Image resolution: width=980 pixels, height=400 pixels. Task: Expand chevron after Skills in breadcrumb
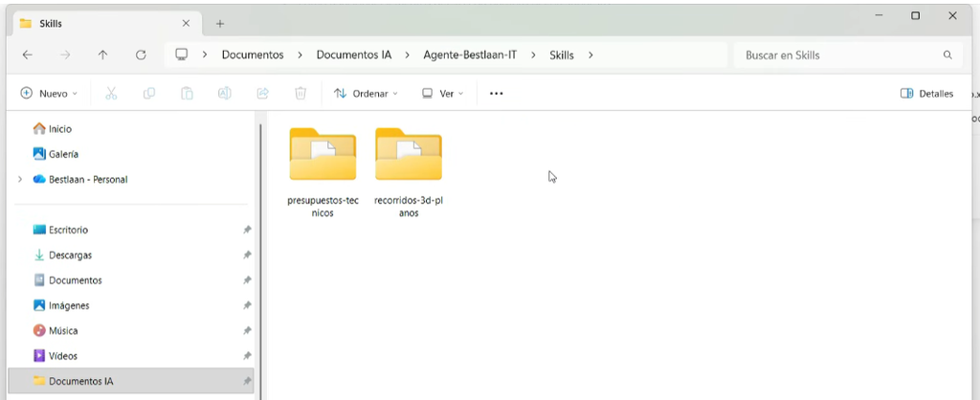pyautogui.click(x=590, y=55)
